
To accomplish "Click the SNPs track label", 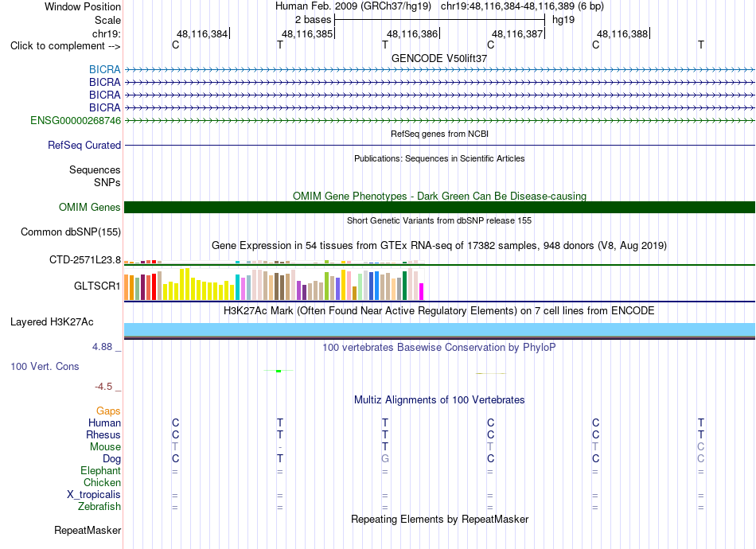I will (107, 183).
